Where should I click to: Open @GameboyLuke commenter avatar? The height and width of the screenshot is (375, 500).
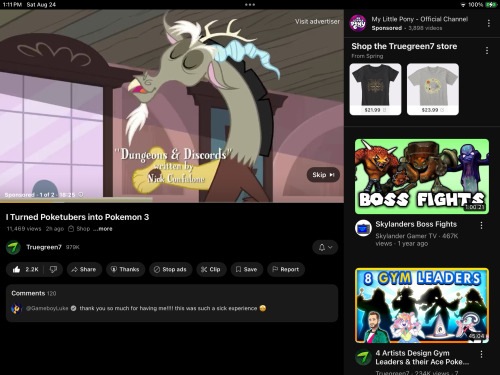point(16,308)
